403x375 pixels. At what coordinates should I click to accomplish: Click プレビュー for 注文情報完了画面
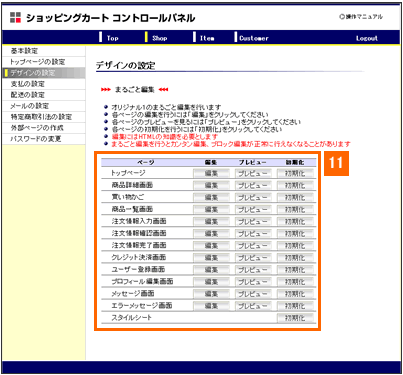(253, 245)
